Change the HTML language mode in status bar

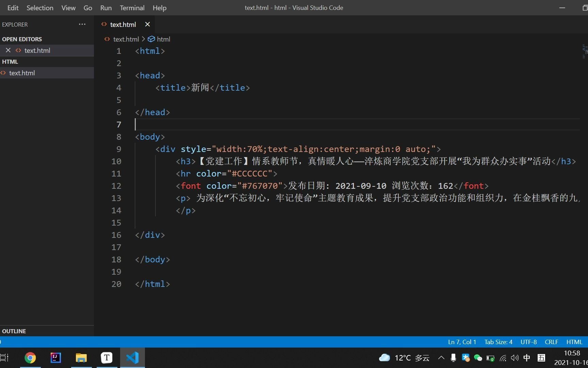pyautogui.click(x=574, y=342)
